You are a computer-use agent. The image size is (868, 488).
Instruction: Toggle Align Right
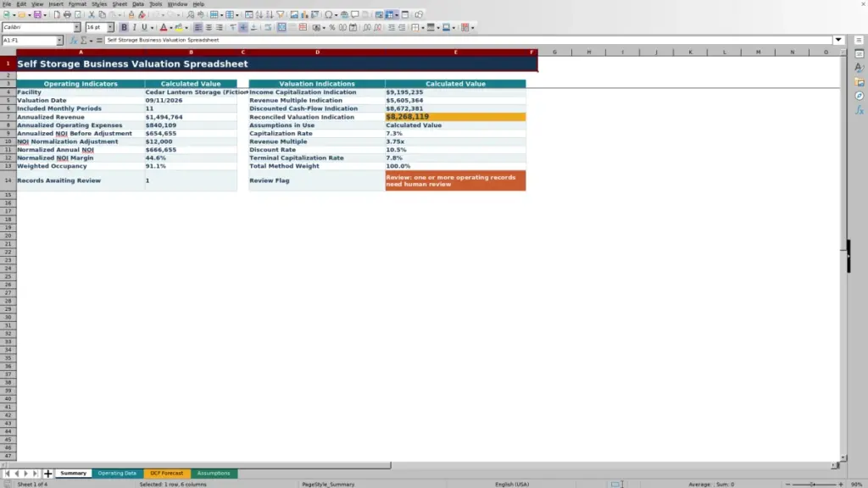click(x=220, y=28)
